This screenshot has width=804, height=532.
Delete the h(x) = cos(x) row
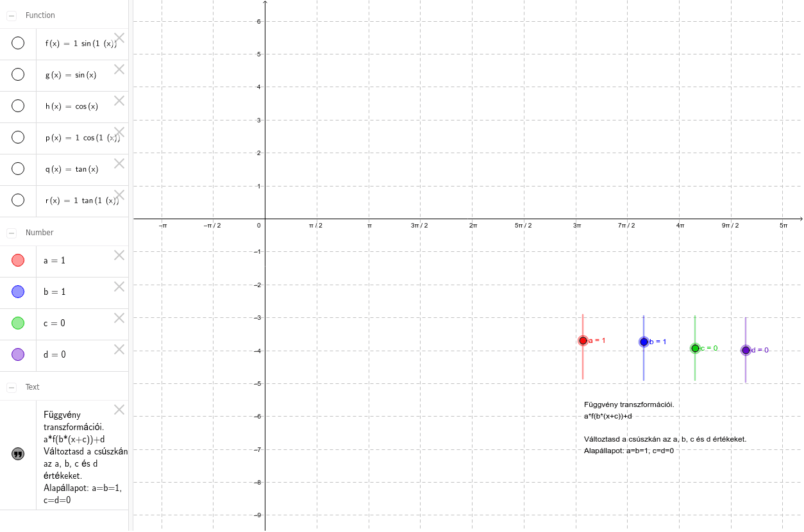(x=119, y=101)
